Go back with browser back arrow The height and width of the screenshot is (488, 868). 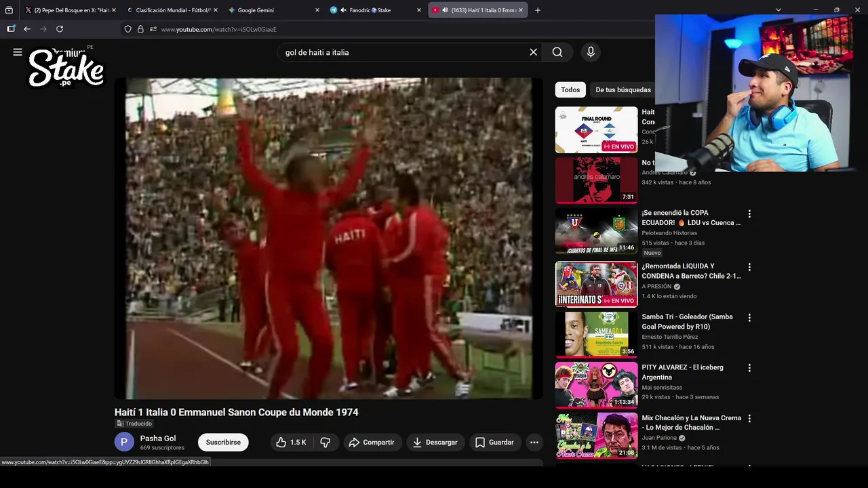point(27,29)
